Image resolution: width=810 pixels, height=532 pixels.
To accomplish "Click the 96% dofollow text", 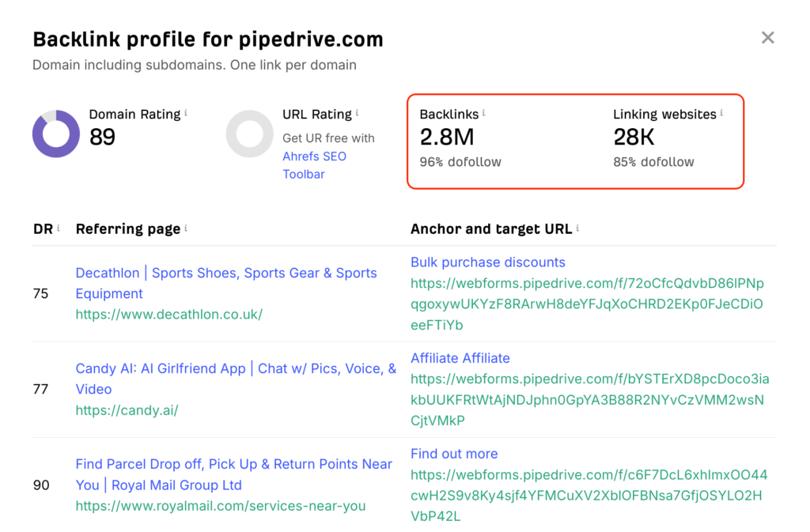I will [x=460, y=162].
